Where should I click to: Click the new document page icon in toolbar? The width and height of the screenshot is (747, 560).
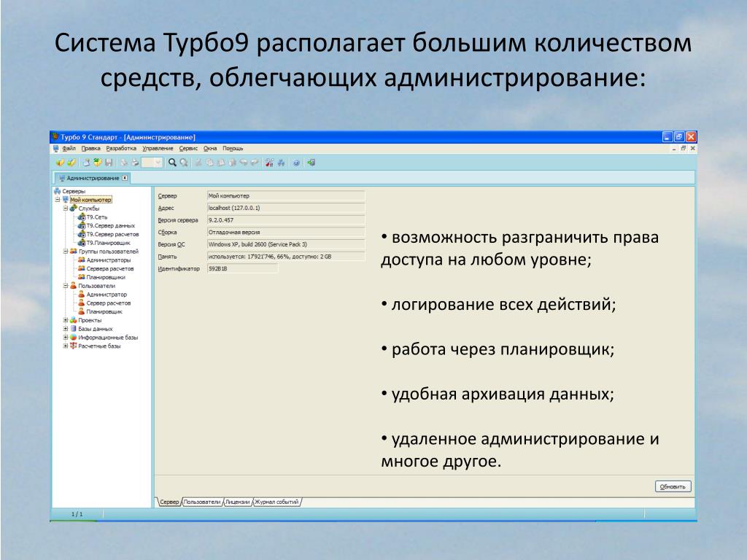87,163
